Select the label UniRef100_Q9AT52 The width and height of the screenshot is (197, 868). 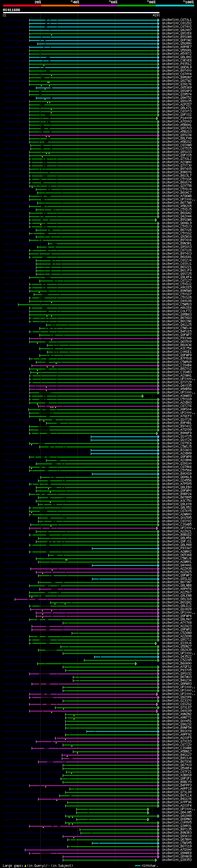(x=176, y=98)
